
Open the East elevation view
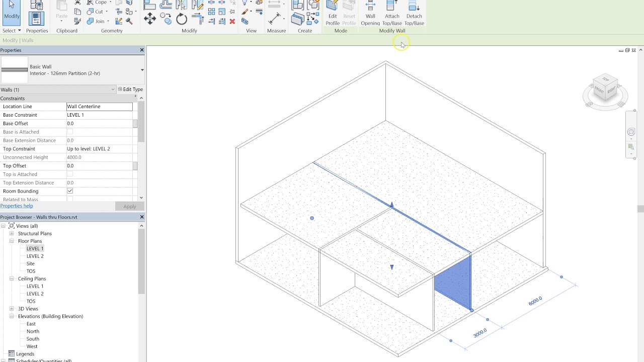(31, 324)
